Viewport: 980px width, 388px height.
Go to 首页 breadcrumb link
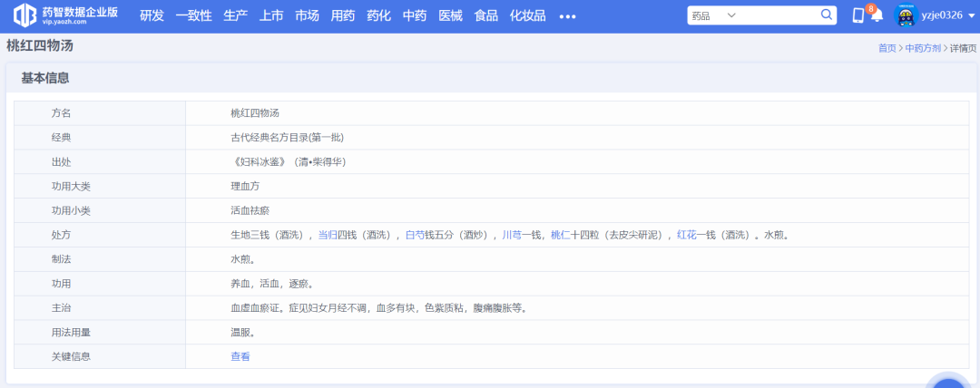887,48
